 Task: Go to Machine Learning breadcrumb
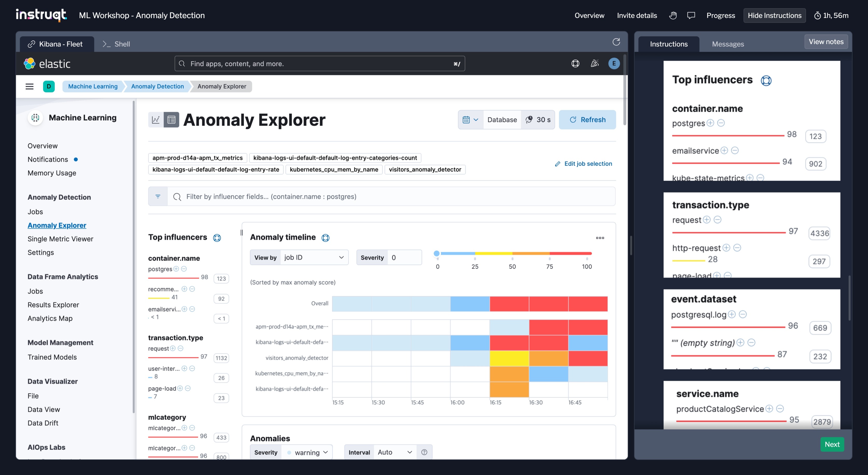tap(93, 86)
